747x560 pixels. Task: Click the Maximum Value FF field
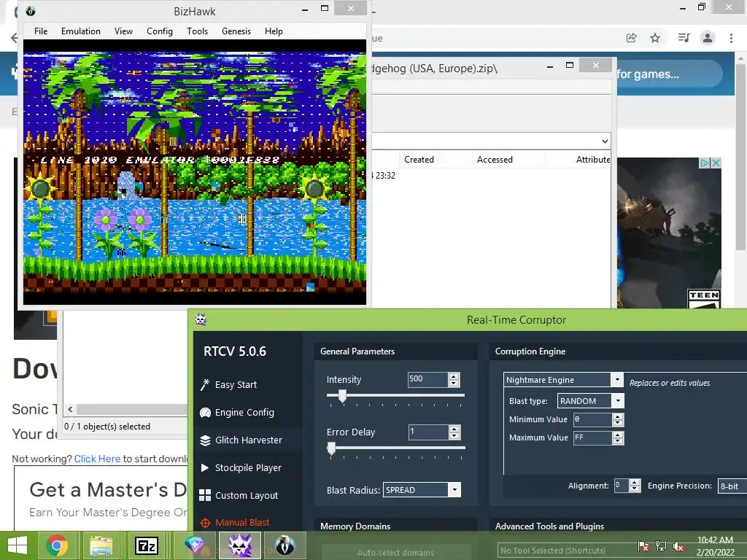tap(592, 437)
